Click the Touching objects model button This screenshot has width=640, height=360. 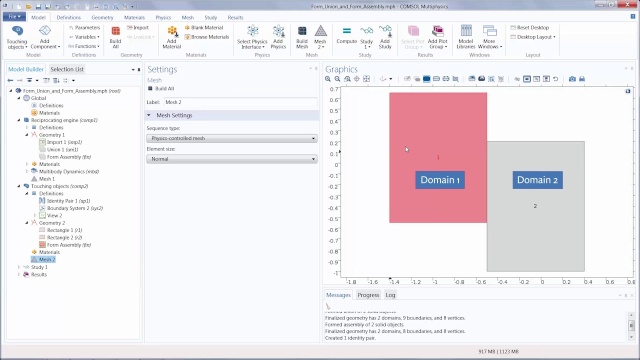coord(17,37)
